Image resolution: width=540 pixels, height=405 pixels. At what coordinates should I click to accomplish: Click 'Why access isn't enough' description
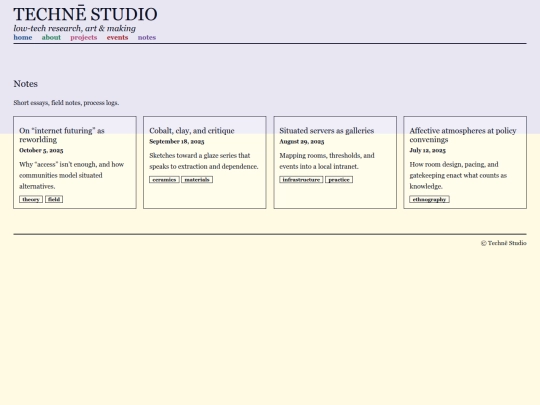pyautogui.click(x=72, y=175)
